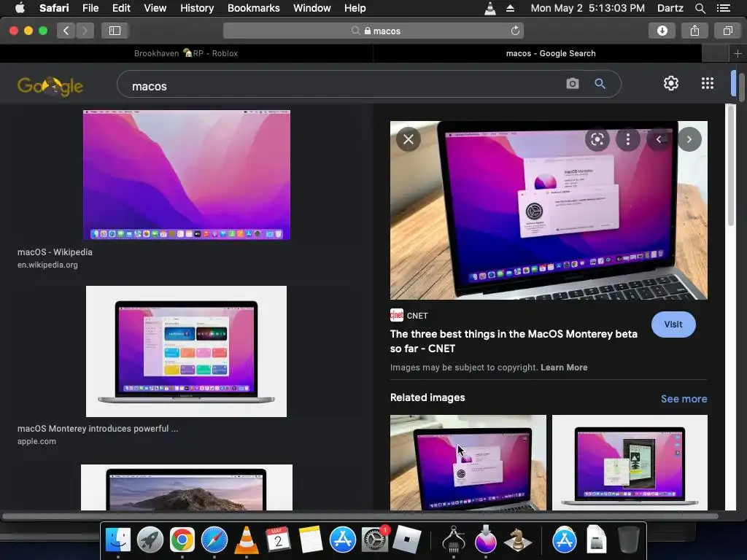The height and width of the screenshot is (560, 747).
Task: Open the History menu
Action: [x=197, y=8]
